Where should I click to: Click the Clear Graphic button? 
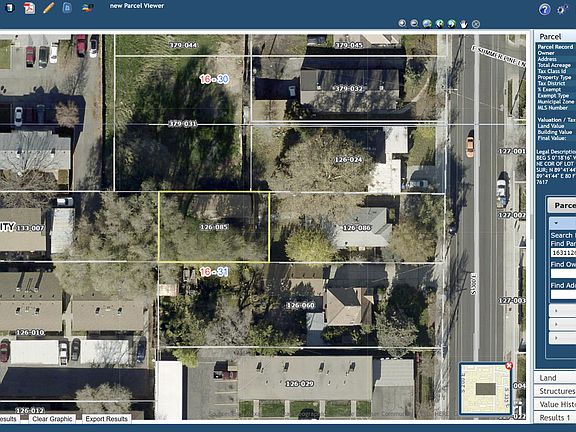52,419
